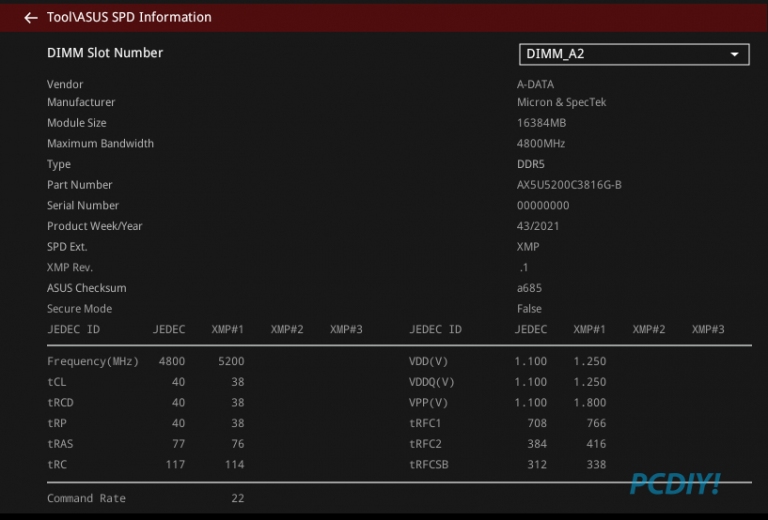Open the DIMM Slot Number dropdown
Image resolution: width=768 pixels, height=520 pixels.
point(634,54)
